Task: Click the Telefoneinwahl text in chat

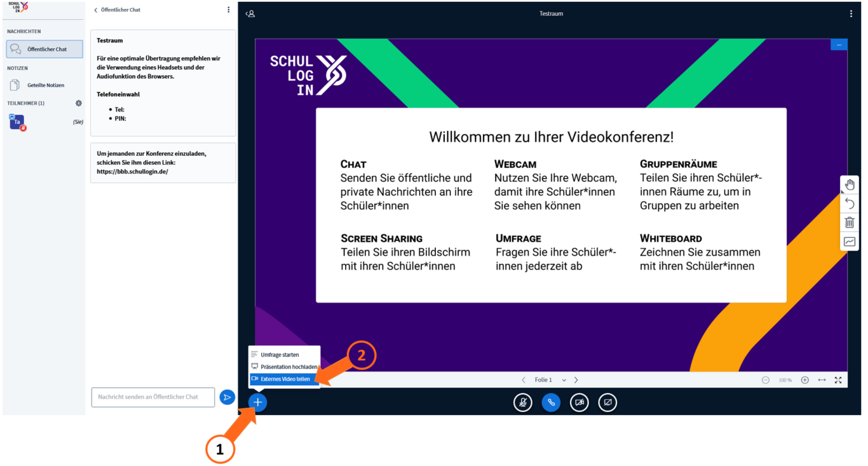Action: 118,94
